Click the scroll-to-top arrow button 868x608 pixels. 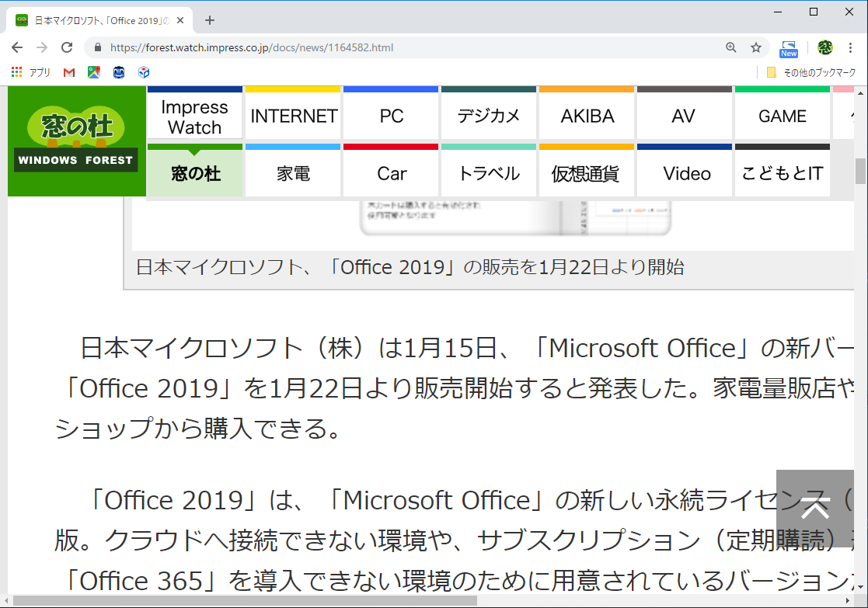click(x=814, y=509)
